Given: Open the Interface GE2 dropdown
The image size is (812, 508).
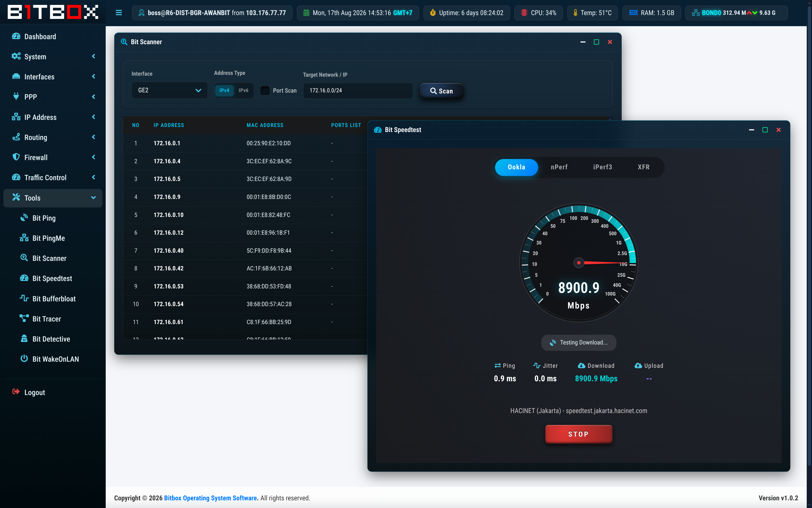Looking at the screenshot, I should pyautogui.click(x=169, y=90).
